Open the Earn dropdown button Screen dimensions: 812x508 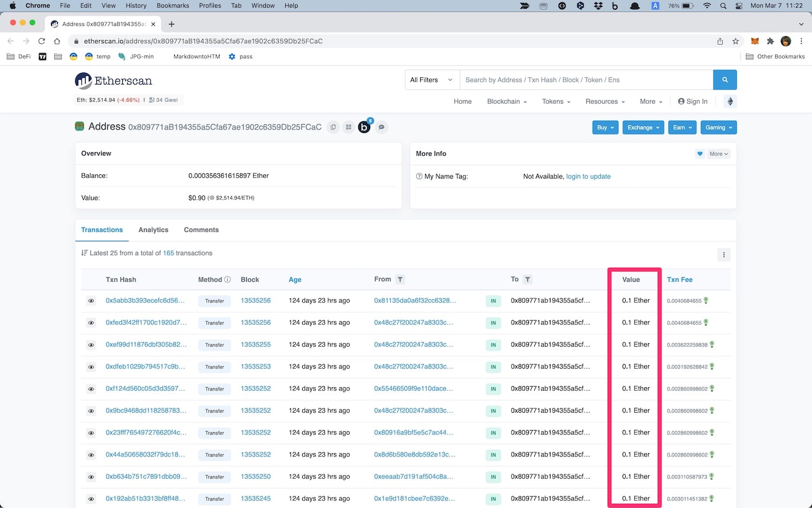tap(682, 127)
